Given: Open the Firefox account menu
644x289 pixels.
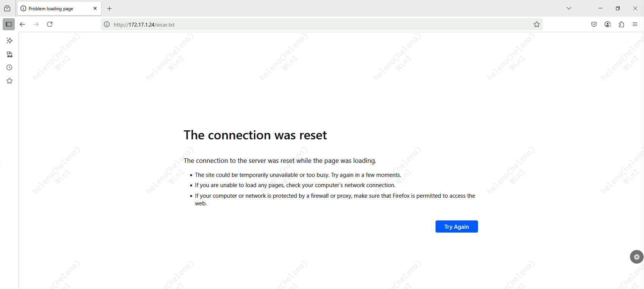Looking at the screenshot, I should pos(608,24).
